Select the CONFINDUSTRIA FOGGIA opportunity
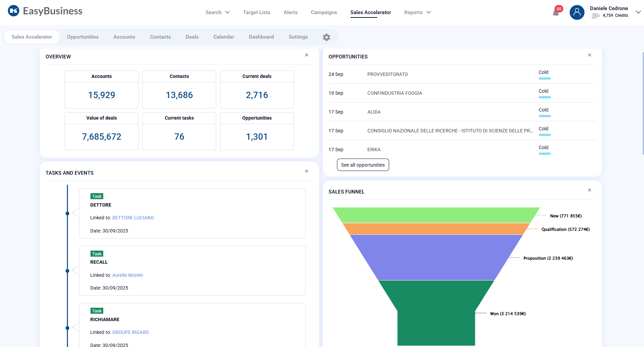Viewport: 644px width, 347px height. [x=394, y=93]
